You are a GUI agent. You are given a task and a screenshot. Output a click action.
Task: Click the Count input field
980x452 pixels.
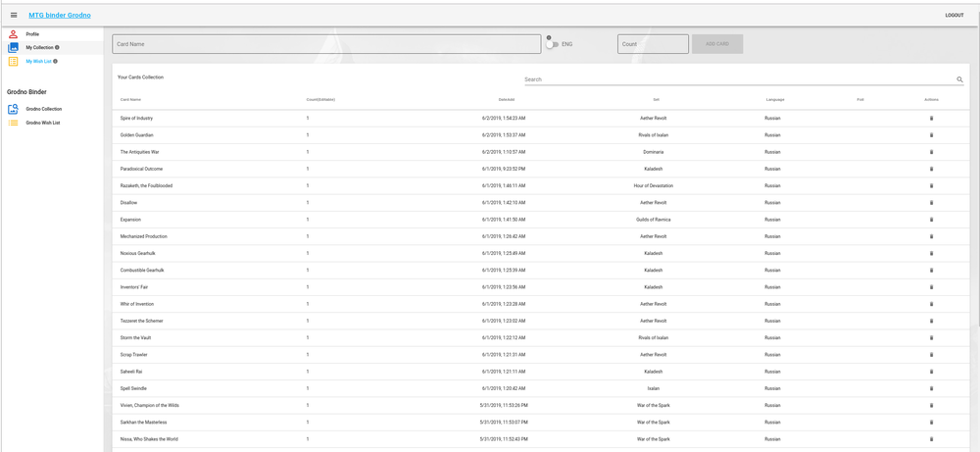(653, 44)
